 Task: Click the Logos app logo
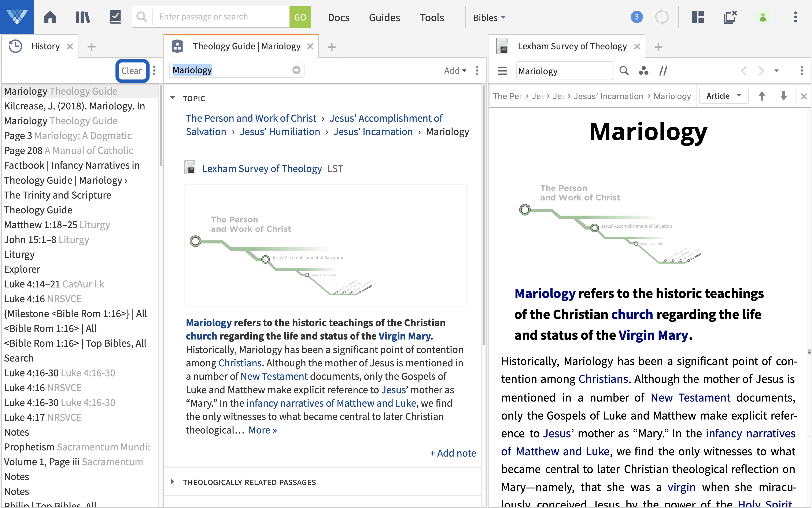(x=17, y=17)
